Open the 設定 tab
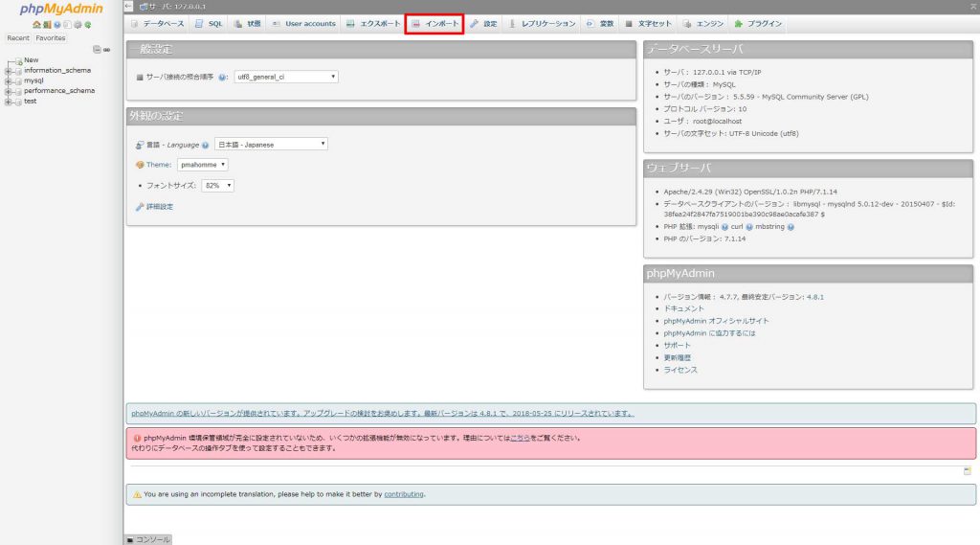The height and width of the screenshot is (545, 980). click(483, 24)
